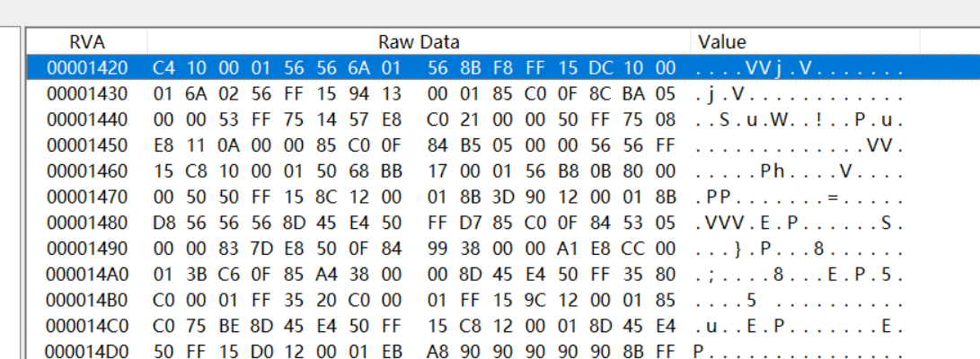Viewport: 980px width, 359px height.
Task: Click raw data starting with E8 11 0A
Action: coord(414,145)
